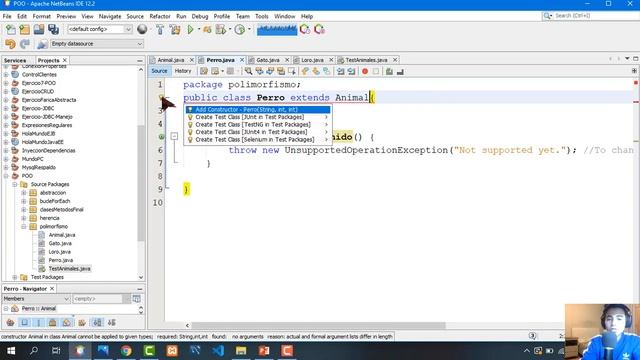Open File Explorer from the taskbar

[241, 351]
